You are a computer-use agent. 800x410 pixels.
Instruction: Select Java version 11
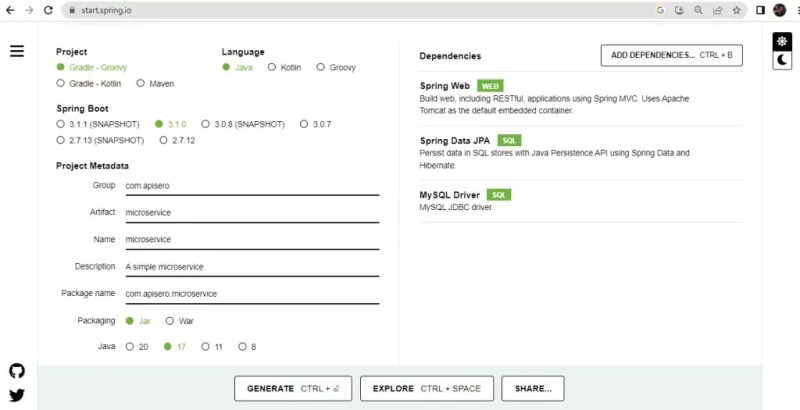[212, 347]
